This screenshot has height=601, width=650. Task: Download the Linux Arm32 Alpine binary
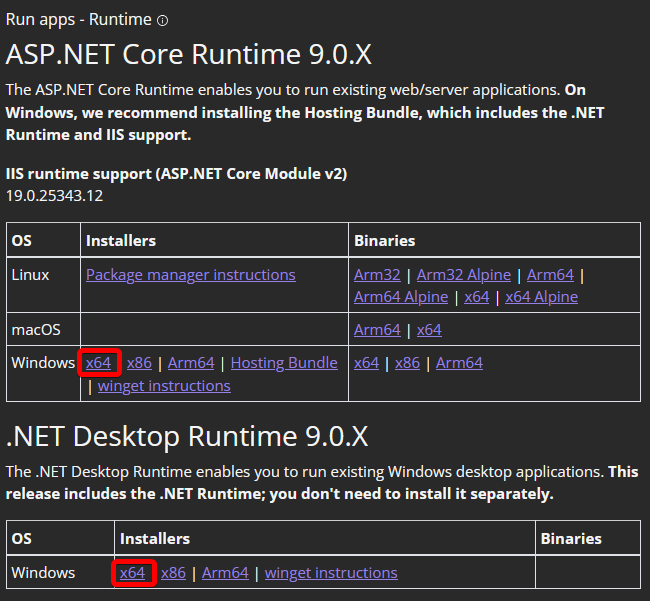point(464,275)
